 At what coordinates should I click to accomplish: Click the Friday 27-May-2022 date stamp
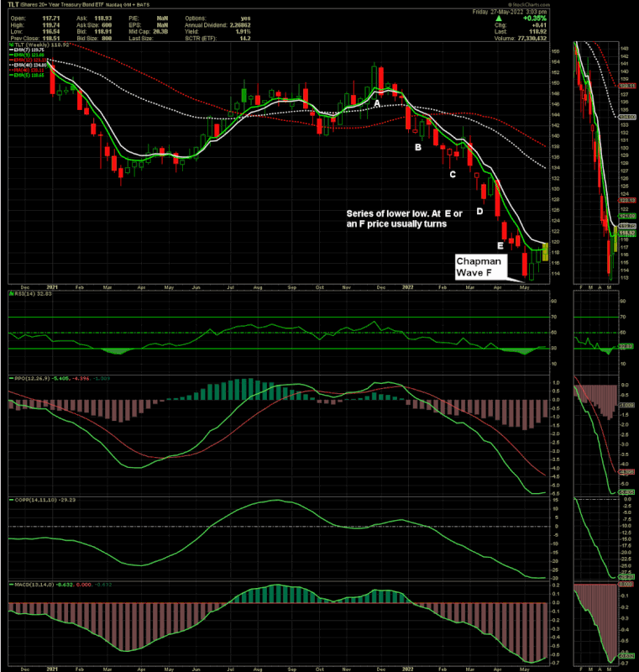click(509, 12)
